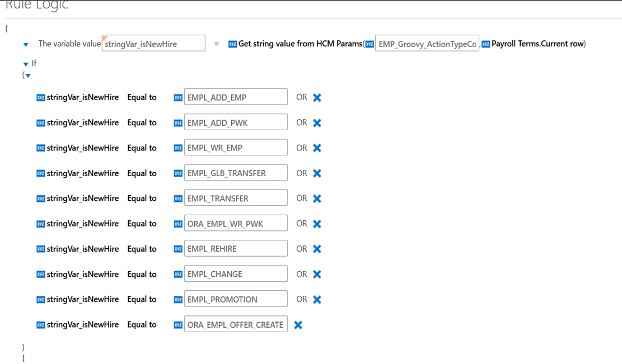Click Payroll Terms.Current row argument
The height and width of the screenshot is (364, 622).
pyautogui.click(x=537, y=44)
